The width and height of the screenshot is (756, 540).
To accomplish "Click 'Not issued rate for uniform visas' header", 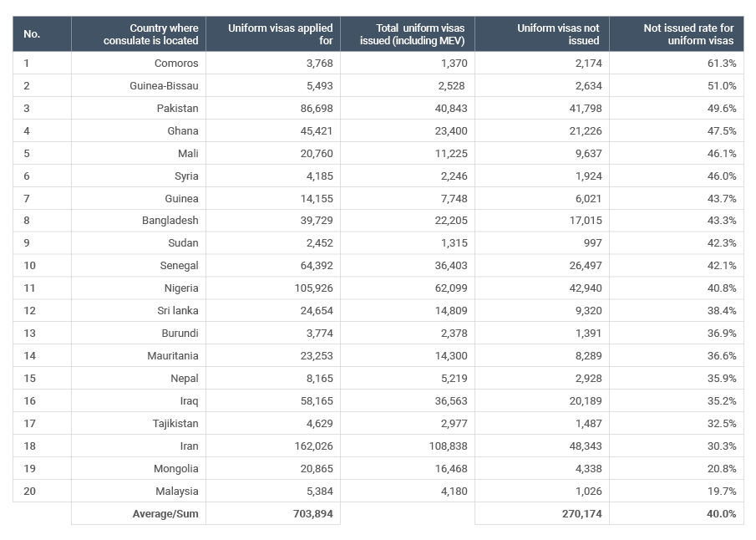I will pos(688,34).
